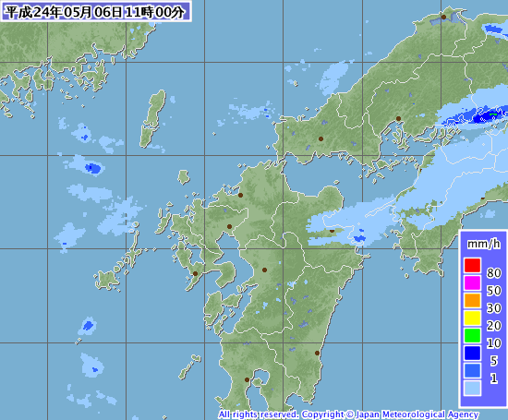Click the red 80 mm/h legend swatch
The image size is (508, 420).
(472, 265)
